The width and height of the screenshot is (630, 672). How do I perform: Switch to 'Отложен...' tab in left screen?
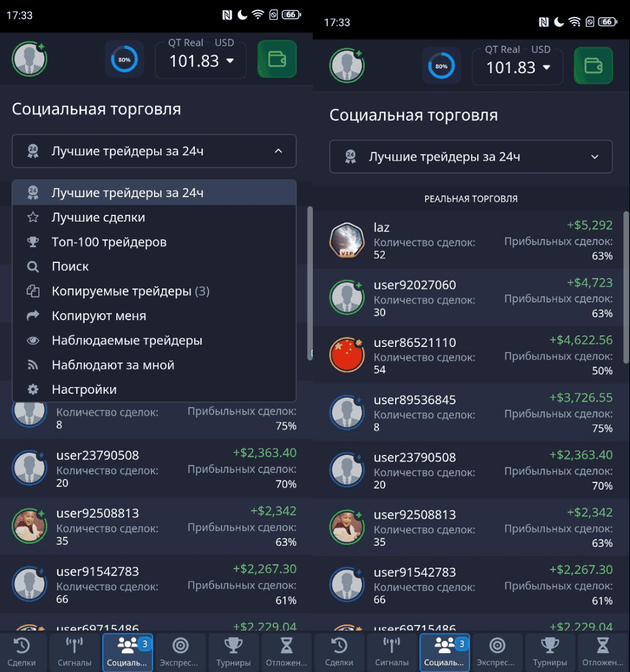(286, 653)
